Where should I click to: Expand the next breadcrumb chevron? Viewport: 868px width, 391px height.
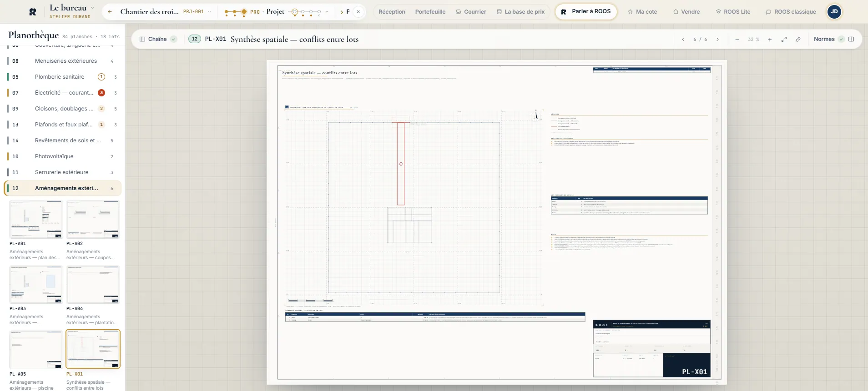(342, 12)
